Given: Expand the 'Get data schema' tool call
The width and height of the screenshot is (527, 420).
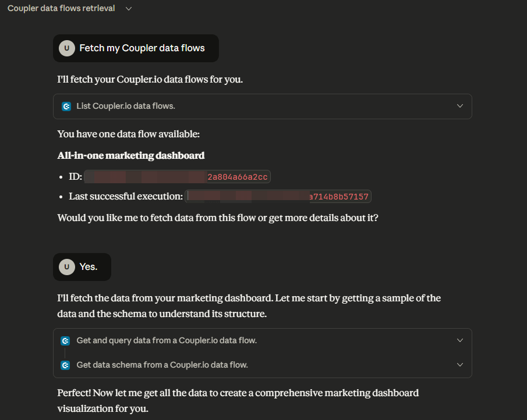Looking at the screenshot, I should pos(459,365).
